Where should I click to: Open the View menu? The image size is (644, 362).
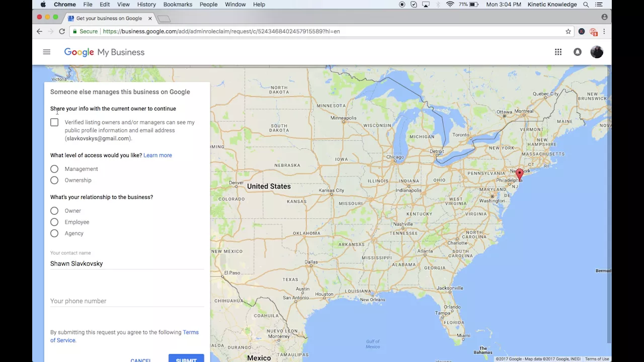click(123, 5)
